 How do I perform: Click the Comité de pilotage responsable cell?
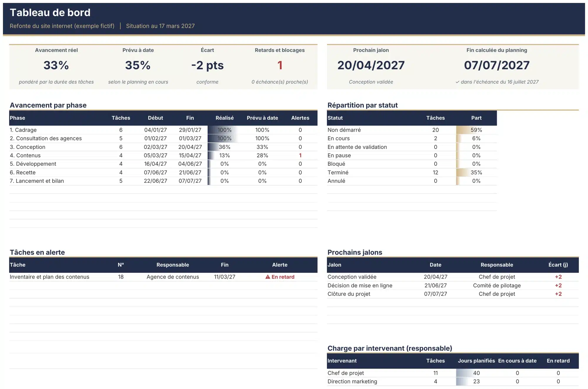[497, 285]
